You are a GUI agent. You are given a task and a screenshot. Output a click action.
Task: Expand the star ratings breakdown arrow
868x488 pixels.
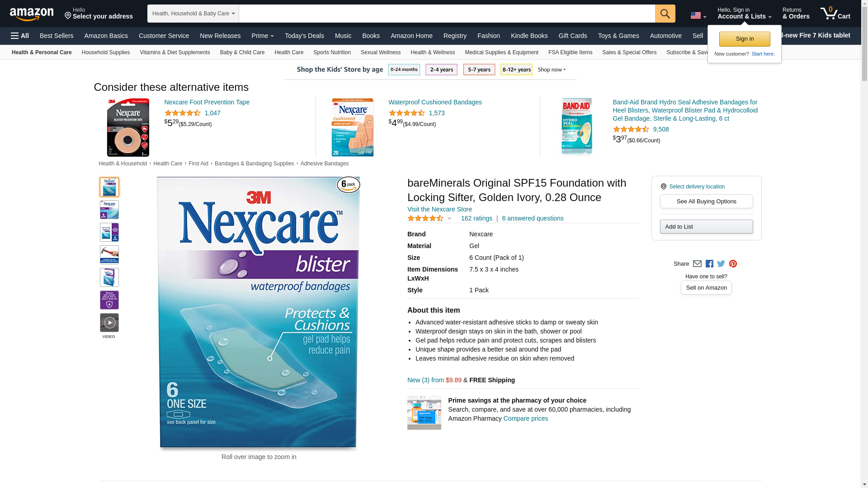[449, 219]
